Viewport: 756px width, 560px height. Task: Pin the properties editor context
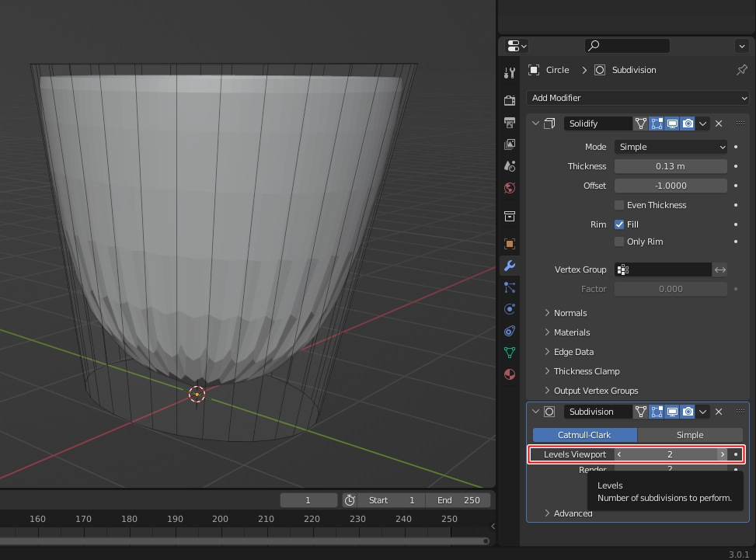click(741, 70)
